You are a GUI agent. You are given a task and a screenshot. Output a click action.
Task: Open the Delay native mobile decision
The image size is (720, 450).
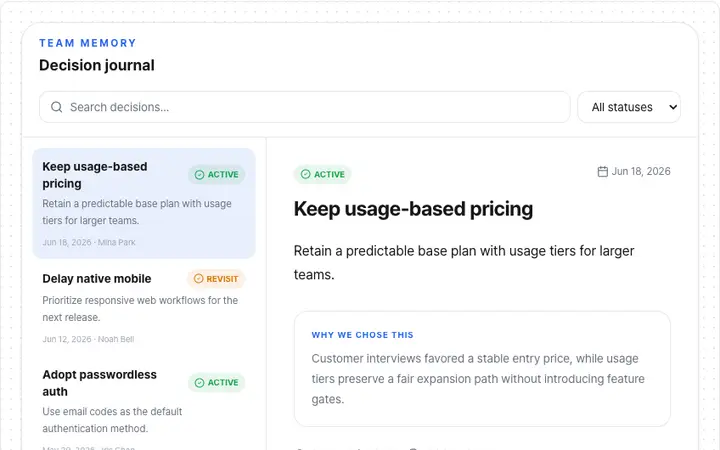point(144,308)
